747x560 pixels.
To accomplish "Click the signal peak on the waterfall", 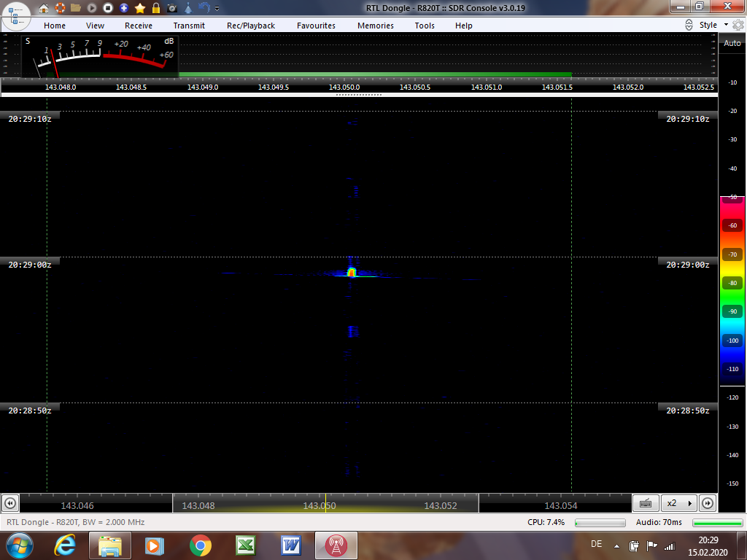I will (352, 273).
